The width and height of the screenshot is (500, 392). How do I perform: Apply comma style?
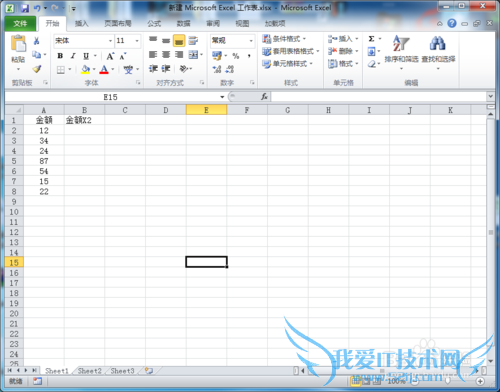tap(249, 56)
